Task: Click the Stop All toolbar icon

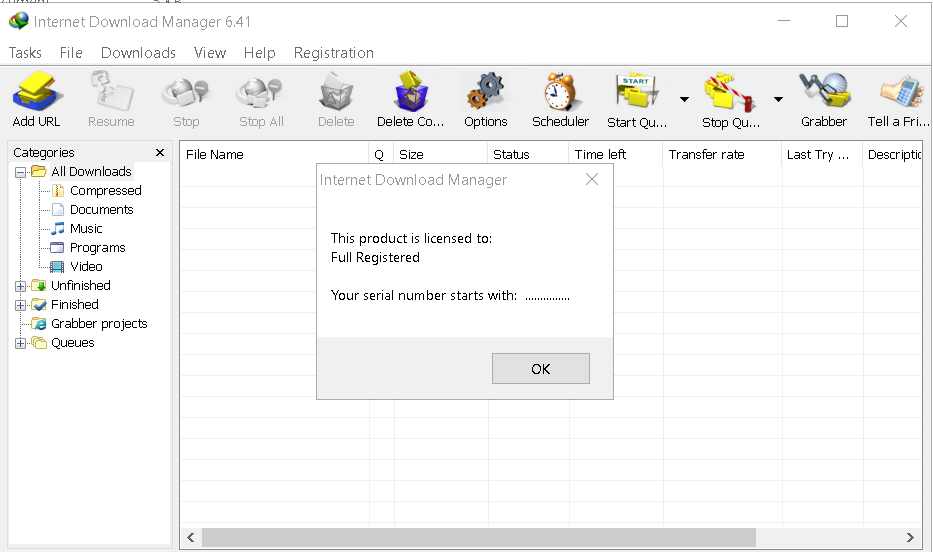Action: coord(260,92)
